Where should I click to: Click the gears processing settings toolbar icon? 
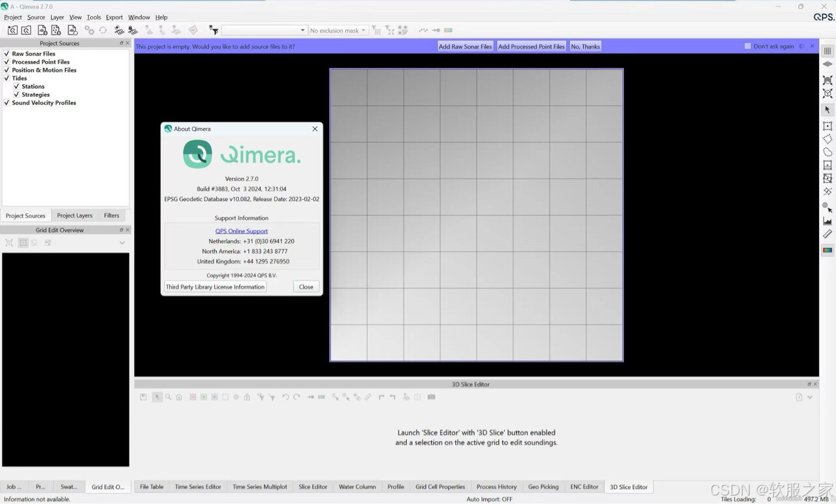(89, 30)
